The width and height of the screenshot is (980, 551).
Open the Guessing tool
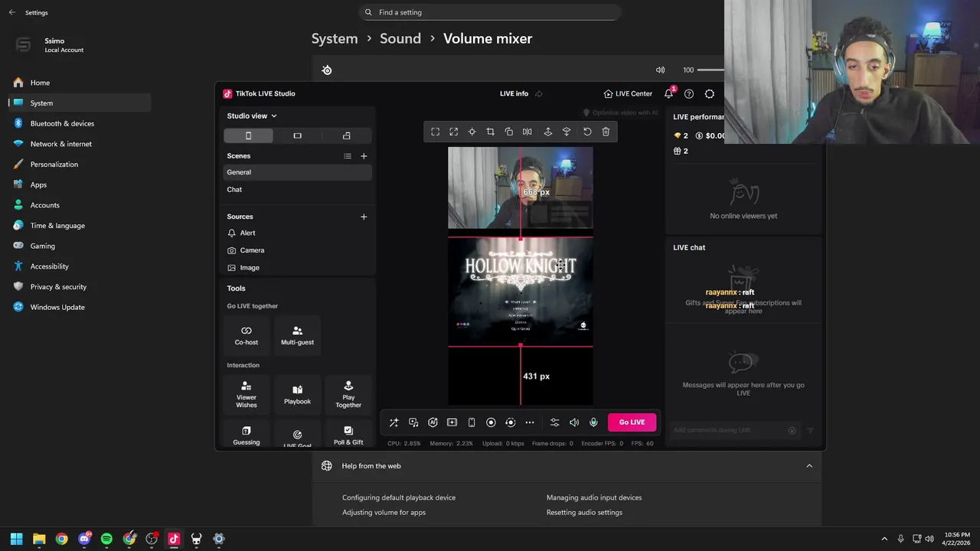coord(247,435)
